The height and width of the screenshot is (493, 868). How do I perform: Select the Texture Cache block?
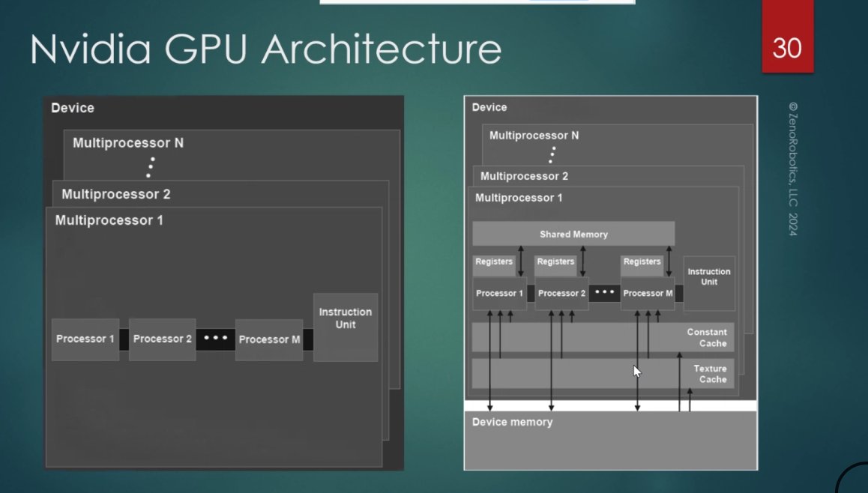709,374
